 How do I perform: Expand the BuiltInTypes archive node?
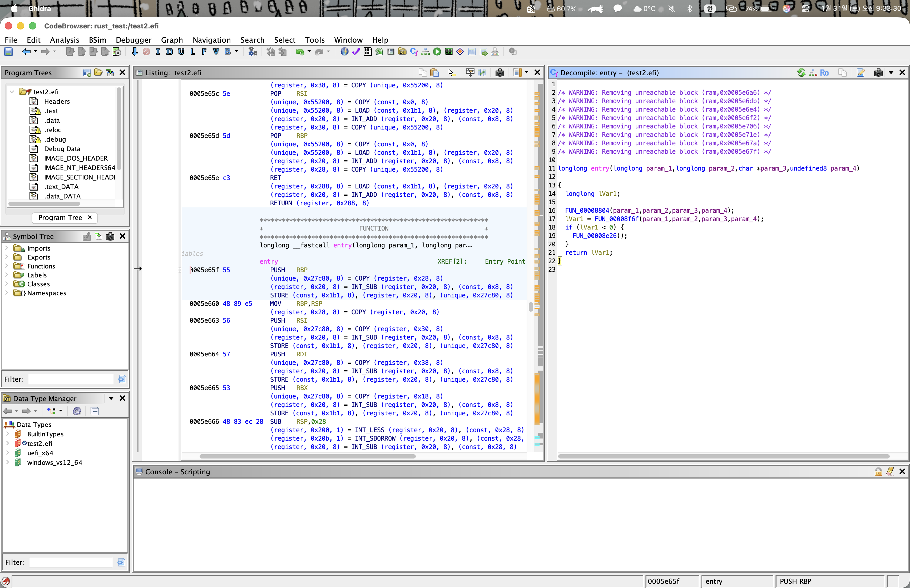pos(7,434)
